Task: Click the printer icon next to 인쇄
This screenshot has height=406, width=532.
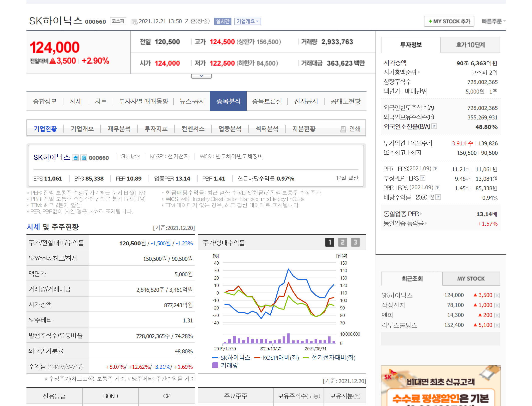Action: click(343, 129)
